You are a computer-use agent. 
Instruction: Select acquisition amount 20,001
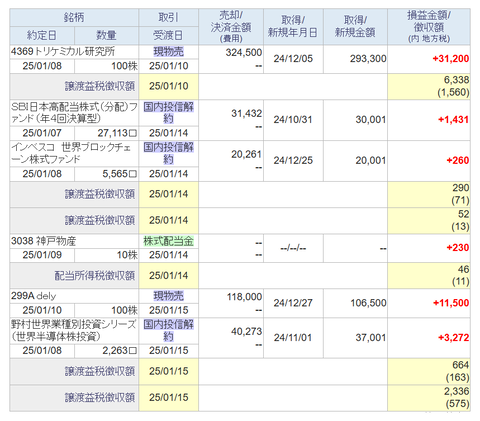click(x=371, y=160)
